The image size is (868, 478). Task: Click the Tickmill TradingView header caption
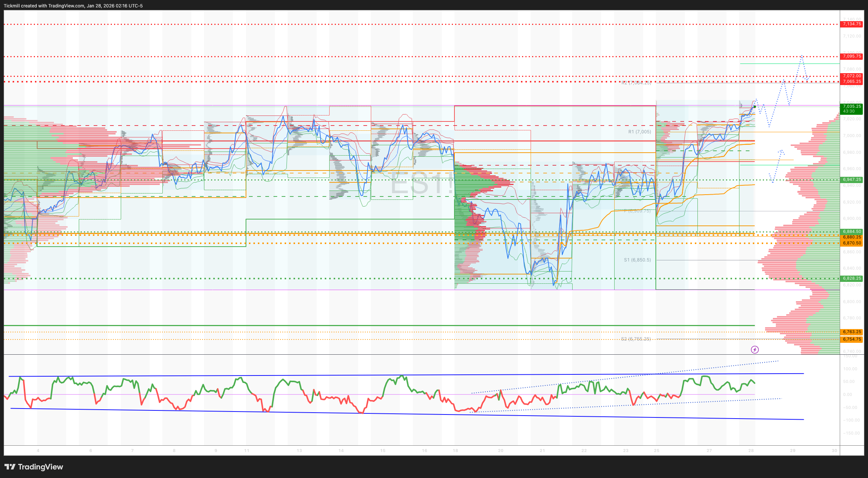[x=73, y=6]
